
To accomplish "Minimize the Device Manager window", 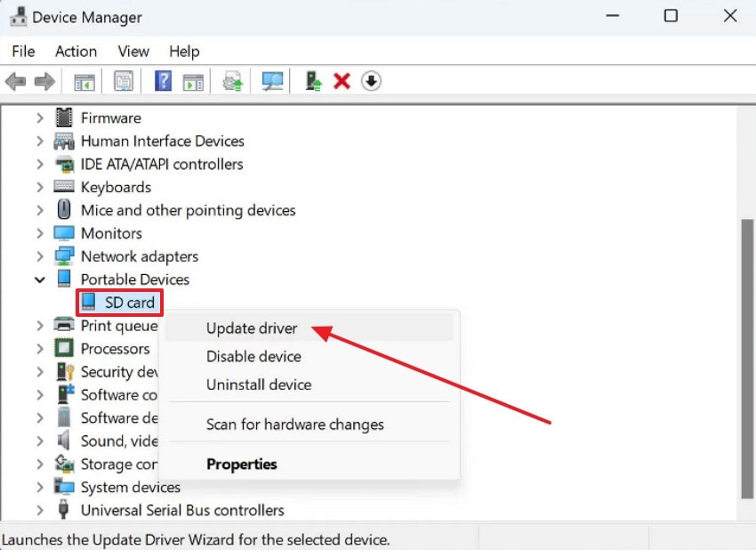I will coord(612,16).
